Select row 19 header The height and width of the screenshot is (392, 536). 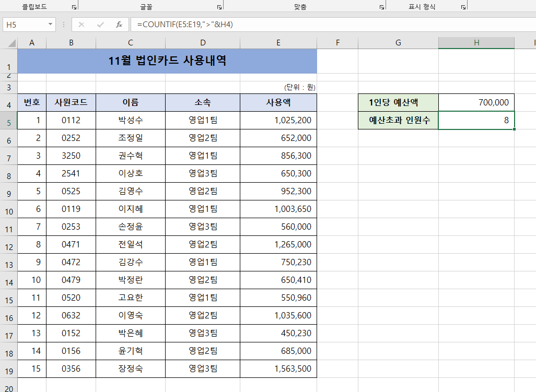coord(8,369)
